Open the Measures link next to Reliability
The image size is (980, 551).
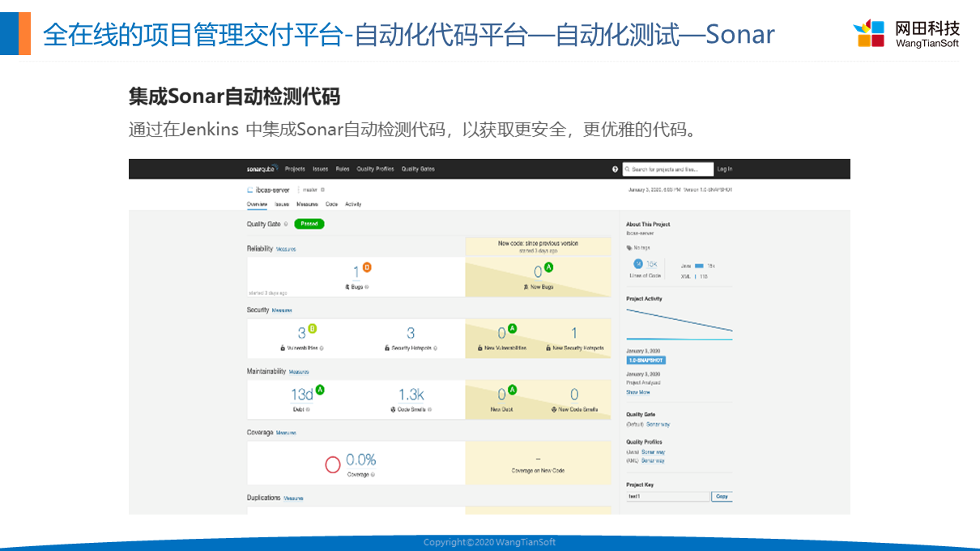pos(286,250)
